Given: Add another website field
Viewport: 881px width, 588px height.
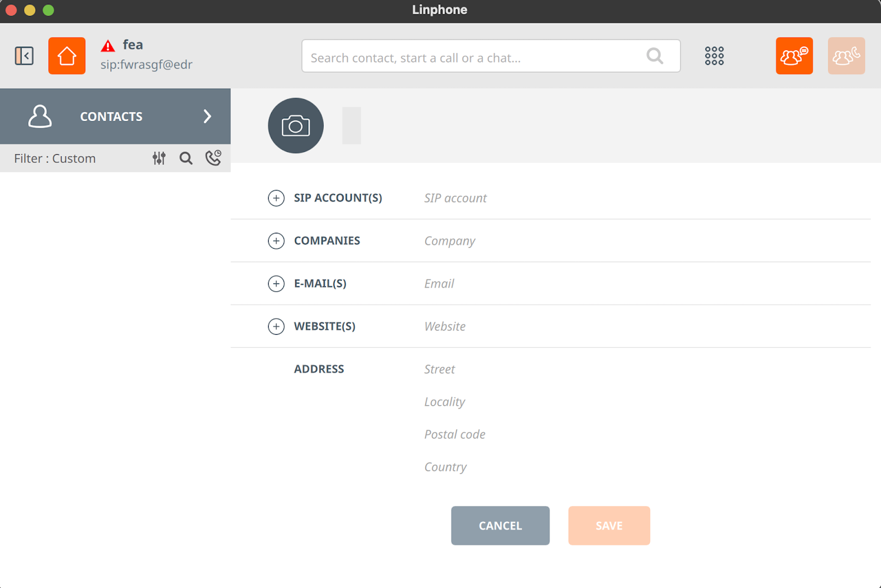Looking at the screenshot, I should click(x=276, y=326).
